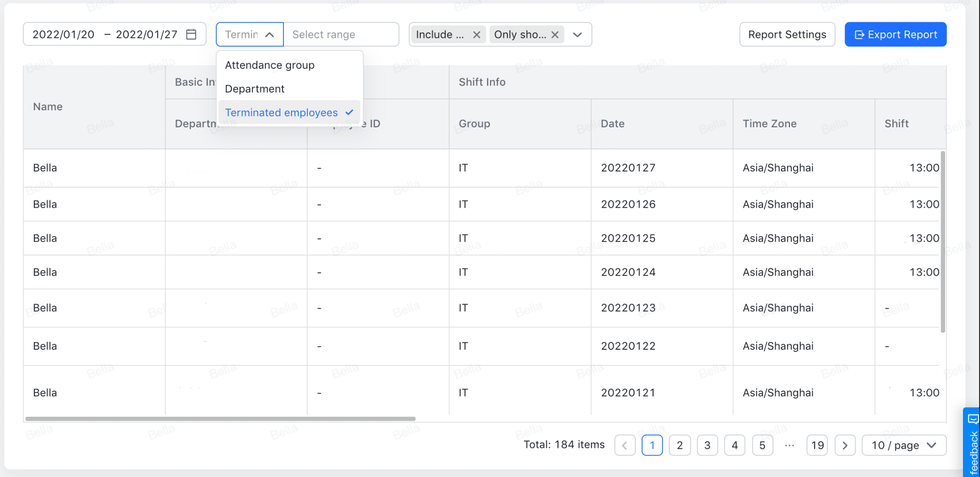Open the 10 / page size dropdown
980x477 pixels.
click(x=904, y=445)
